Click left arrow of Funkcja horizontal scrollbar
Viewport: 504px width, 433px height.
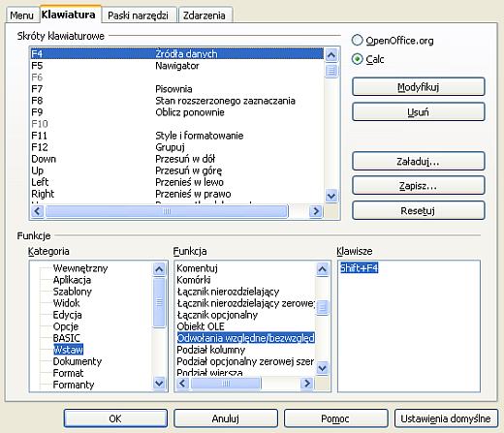183,384
